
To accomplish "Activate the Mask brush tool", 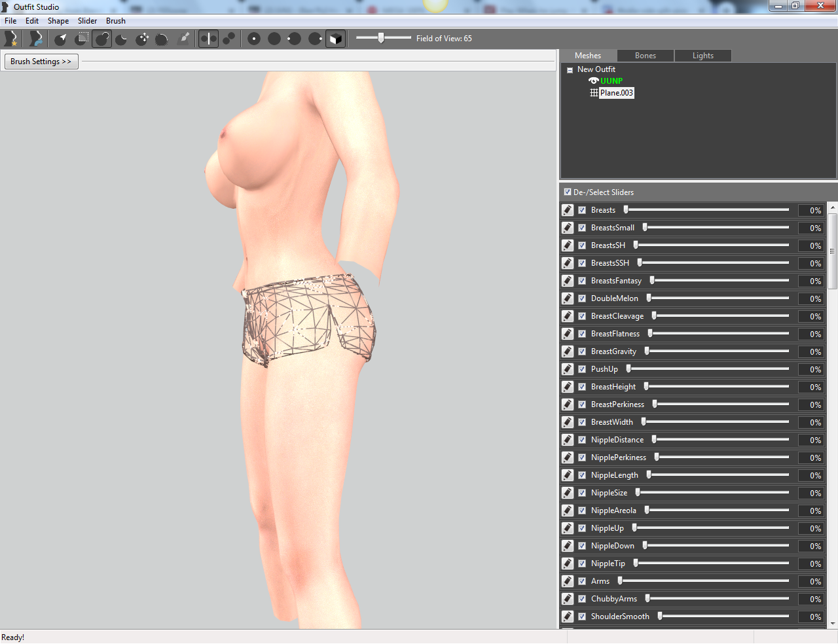I will click(81, 39).
